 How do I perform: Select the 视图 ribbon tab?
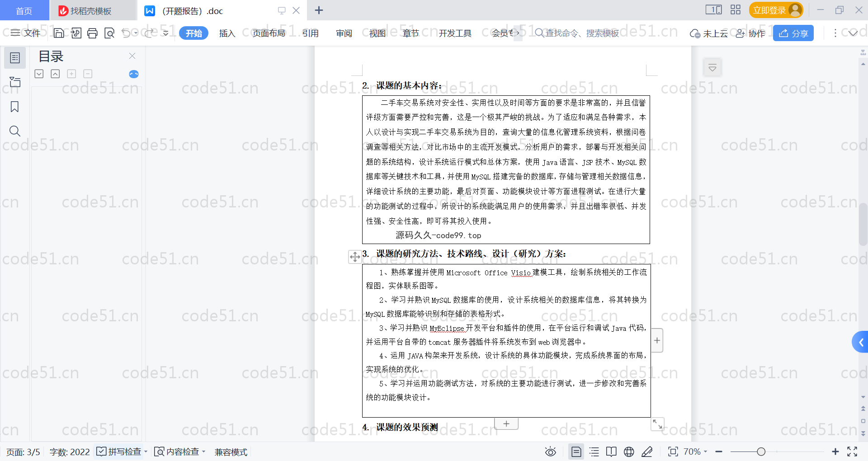point(377,33)
